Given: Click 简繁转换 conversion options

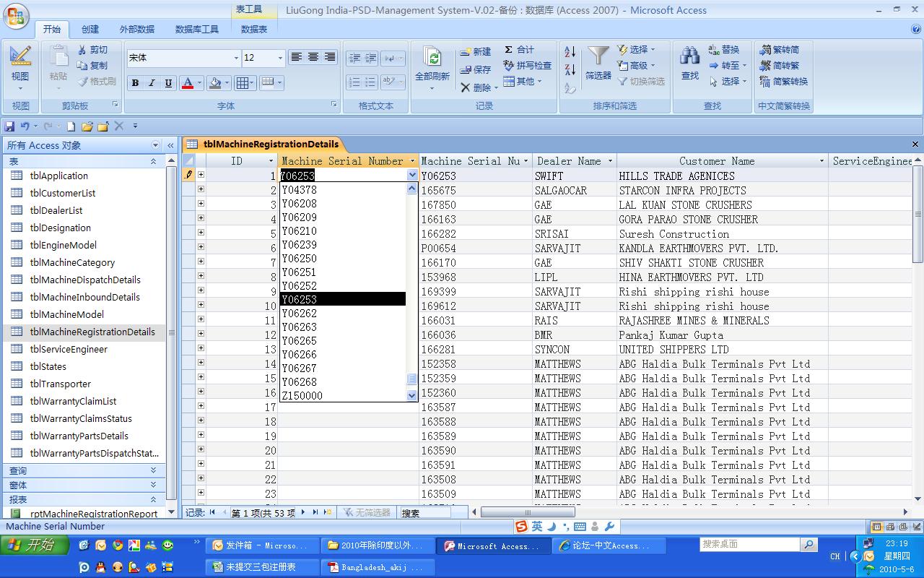Looking at the screenshot, I should [x=783, y=82].
